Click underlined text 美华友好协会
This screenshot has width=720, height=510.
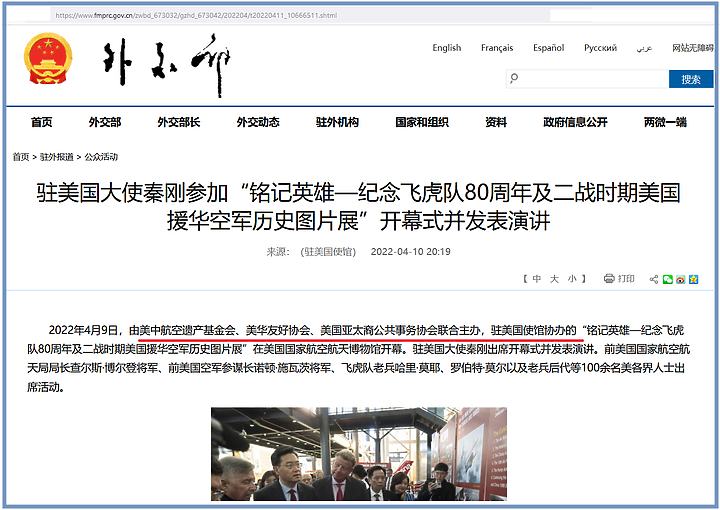[277, 330]
